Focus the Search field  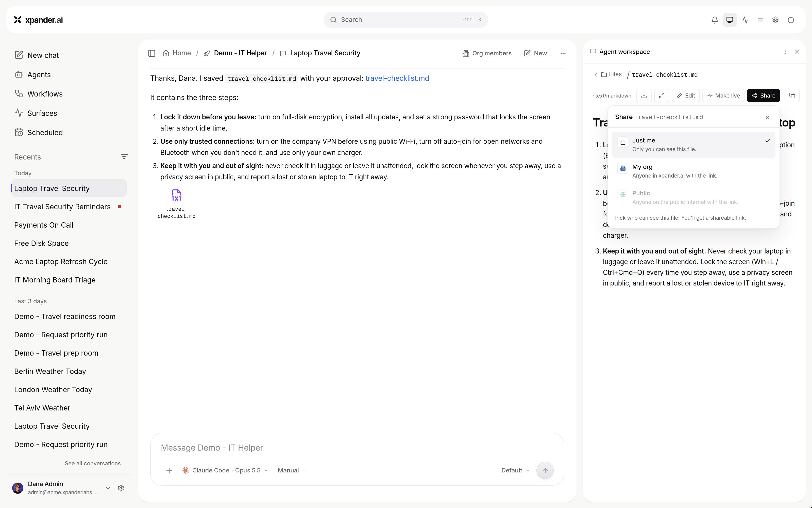tap(406, 20)
